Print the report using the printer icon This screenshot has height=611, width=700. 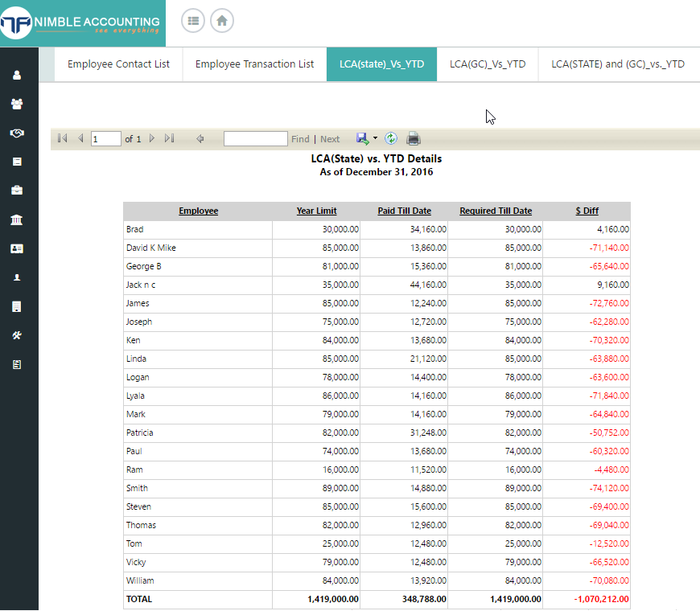tap(413, 138)
